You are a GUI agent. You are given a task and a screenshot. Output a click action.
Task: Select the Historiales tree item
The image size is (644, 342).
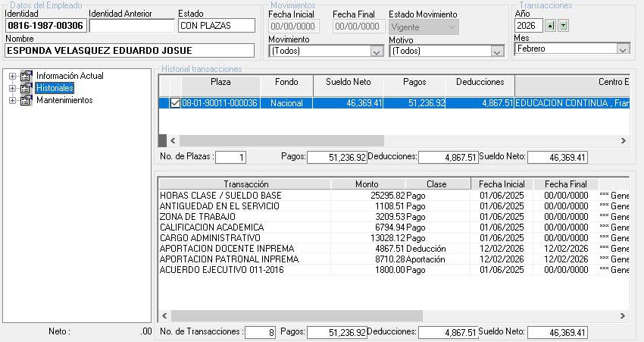[x=55, y=88]
